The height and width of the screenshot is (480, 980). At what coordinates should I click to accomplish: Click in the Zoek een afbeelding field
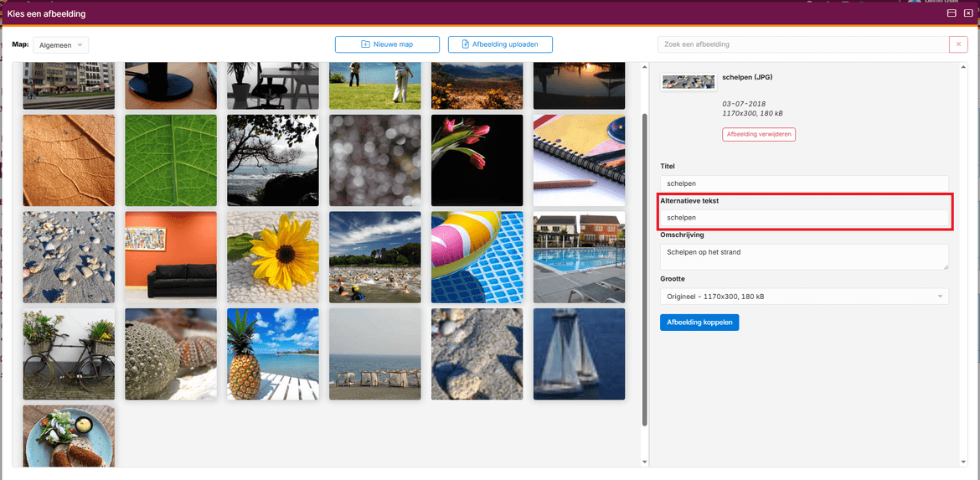tap(802, 44)
